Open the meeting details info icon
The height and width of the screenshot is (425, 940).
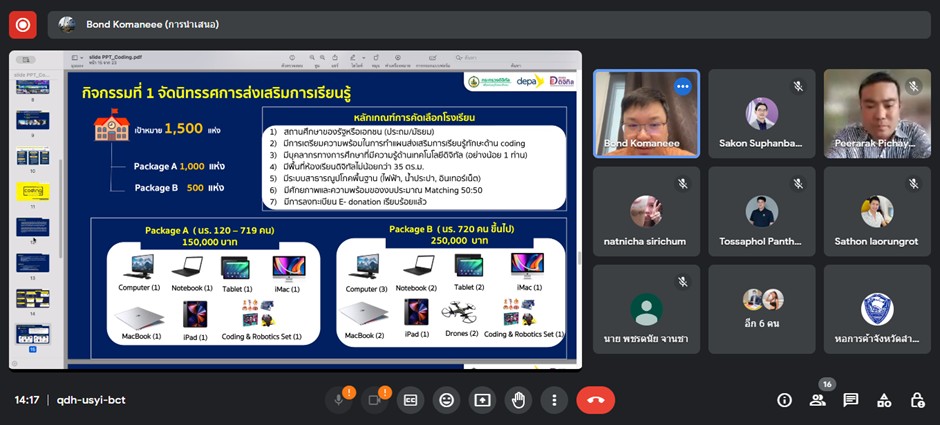[784, 400]
